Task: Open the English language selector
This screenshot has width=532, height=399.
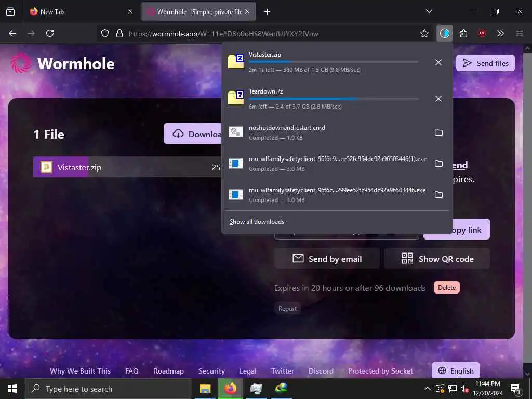Action: click(456, 370)
